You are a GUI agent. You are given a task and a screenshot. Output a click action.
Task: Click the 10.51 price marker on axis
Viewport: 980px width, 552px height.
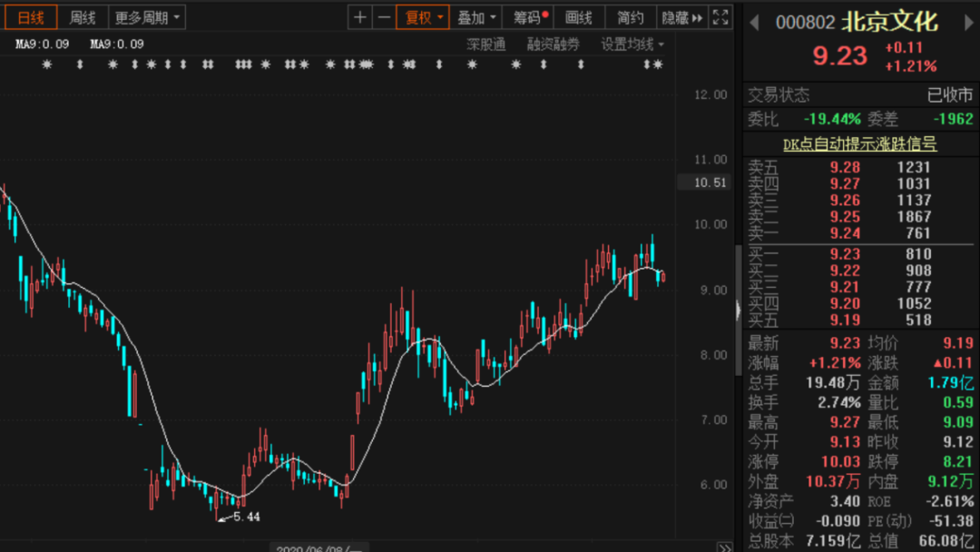709,182
